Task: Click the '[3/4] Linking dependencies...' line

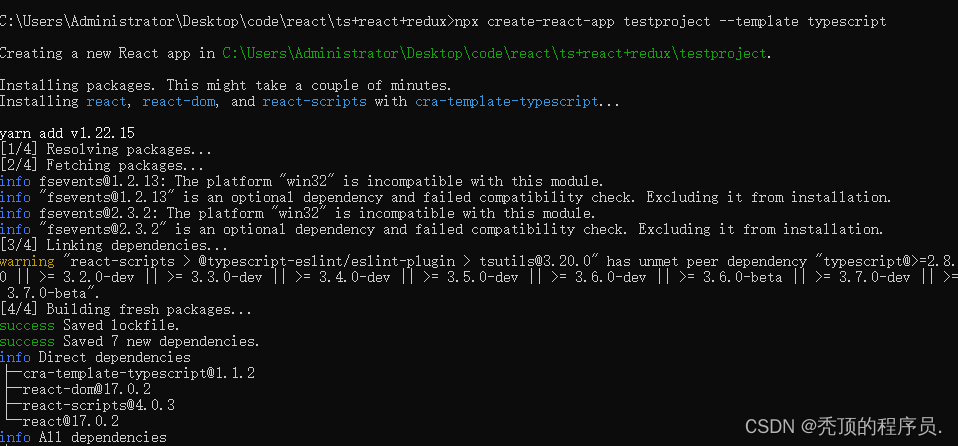Action: [x=114, y=246]
